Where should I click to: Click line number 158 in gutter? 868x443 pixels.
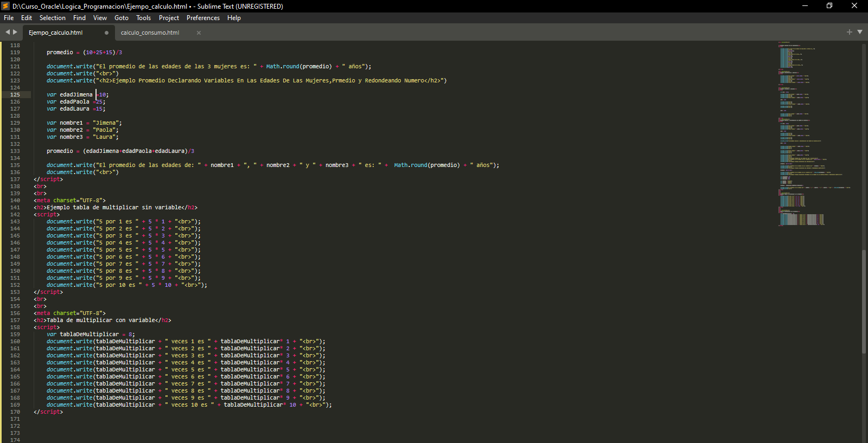tap(15, 327)
